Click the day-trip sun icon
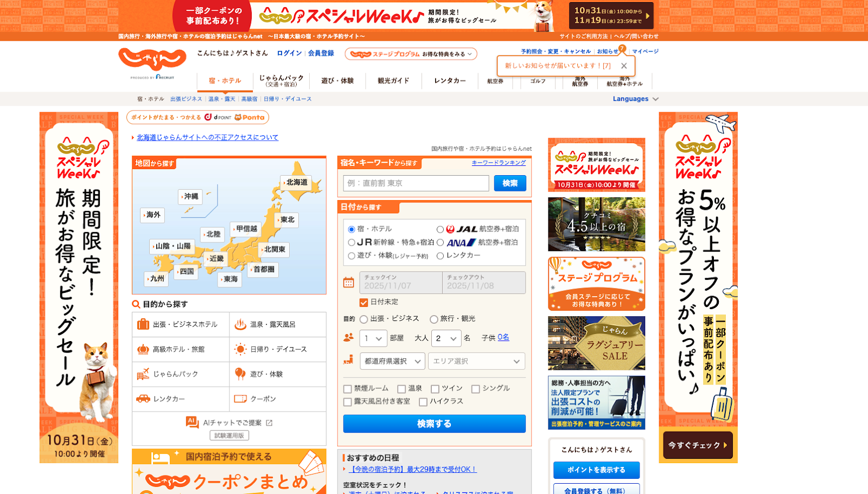Viewport: 868px width, 494px height. pyautogui.click(x=240, y=349)
